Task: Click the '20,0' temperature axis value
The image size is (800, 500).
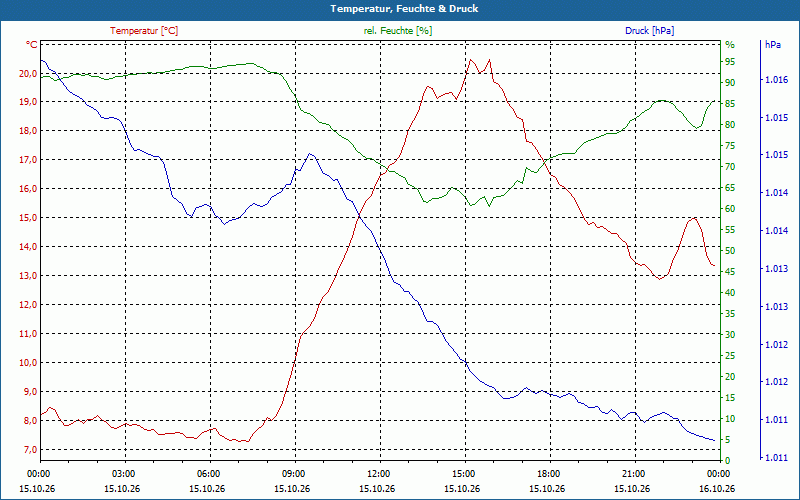Action: pos(28,73)
